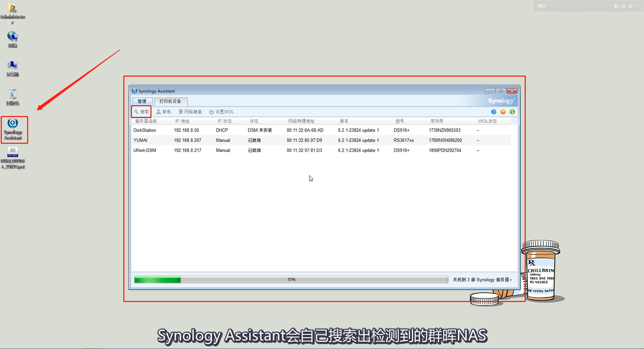Select the DSM DS916+ pat file icon
This screenshot has width=644, height=349.
(13, 158)
